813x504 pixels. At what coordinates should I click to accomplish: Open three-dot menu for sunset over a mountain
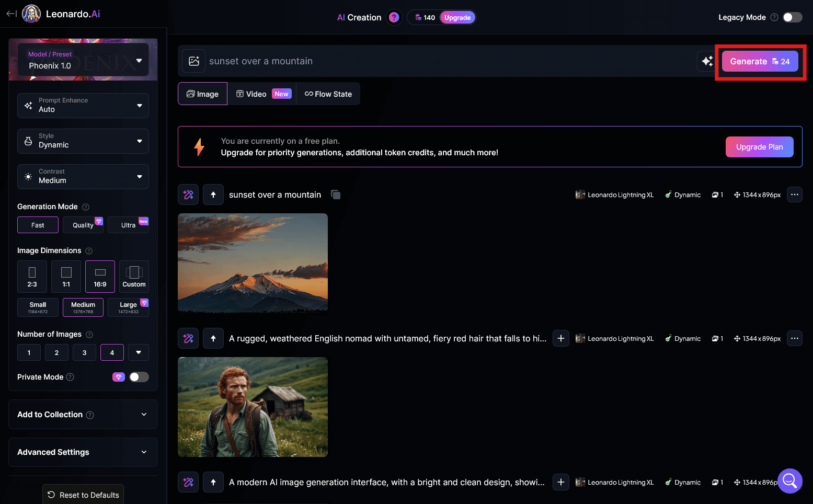pyautogui.click(x=795, y=194)
